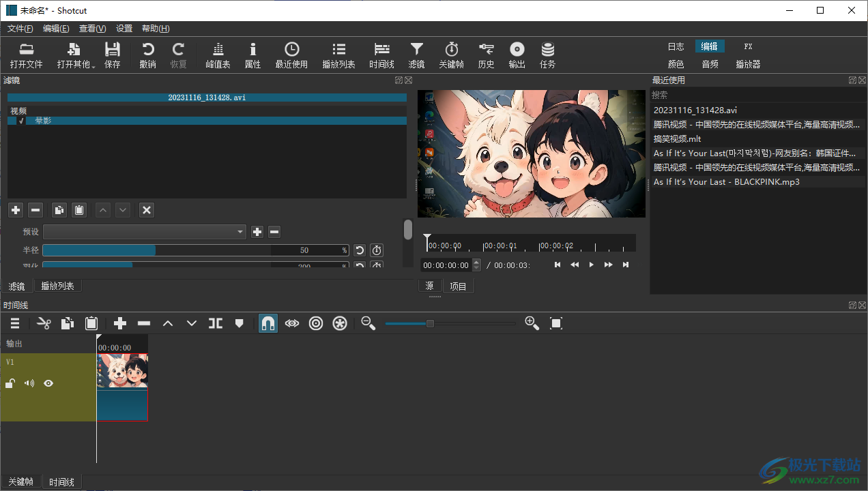
Task: Reset Radius parameter to default
Action: coord(360,250)
